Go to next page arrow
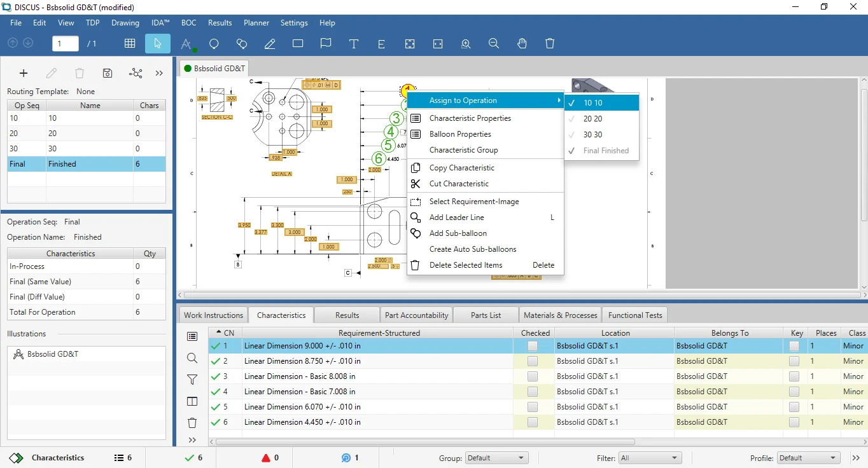This screenshot has width=868, height=468. coord(28,43)
